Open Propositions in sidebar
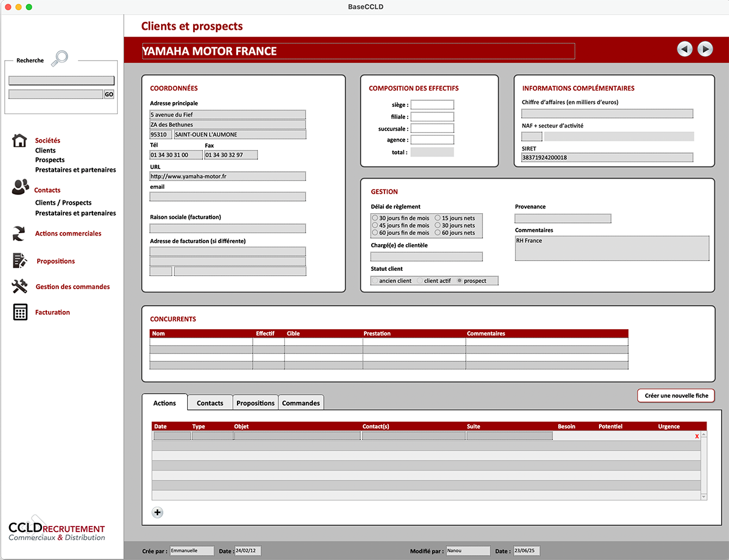This screenshot has height=560, width=729. [56, 261]
